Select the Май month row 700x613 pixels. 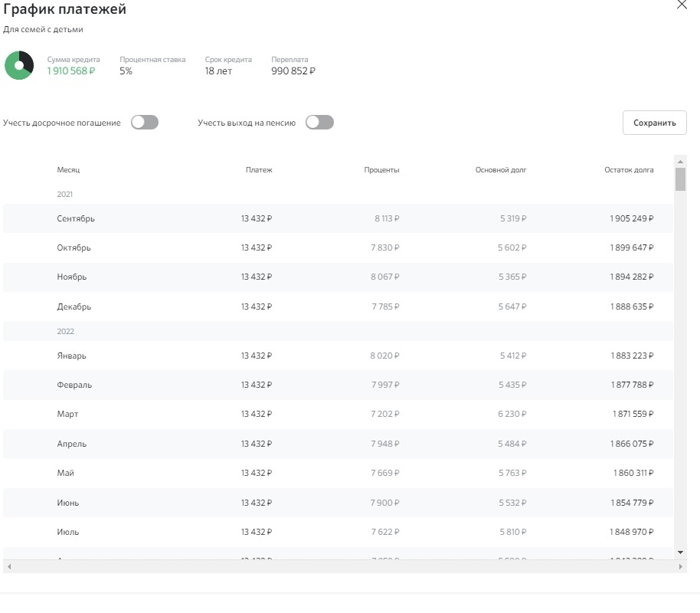[x=338, y=473]
